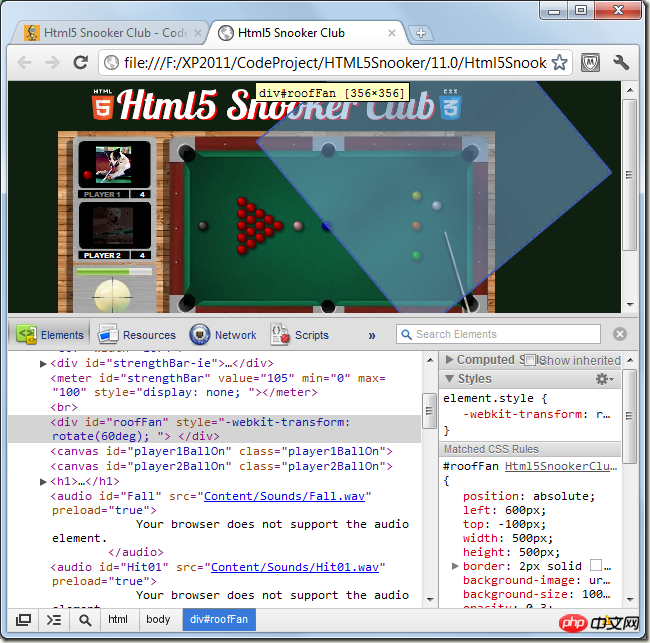Select body breadcrumb in DevTools
Viewport: 650px width, 643px height.
coord(158,619)
